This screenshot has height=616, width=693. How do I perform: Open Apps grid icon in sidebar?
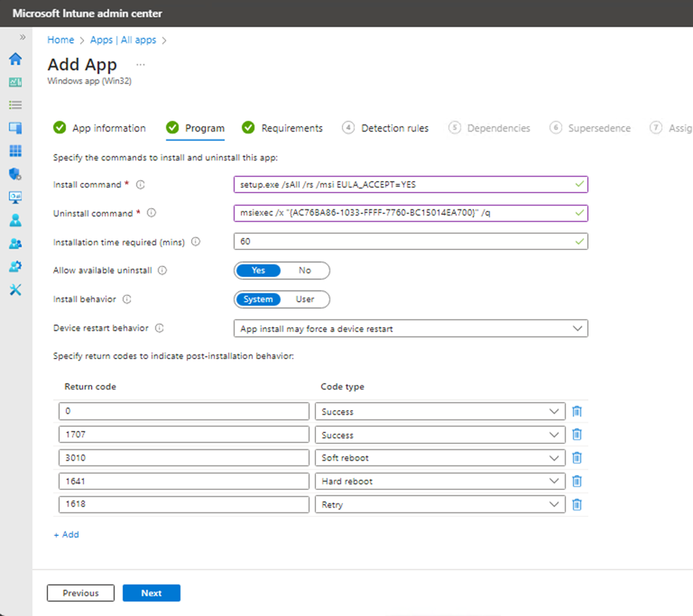pyautogui.click(x=16, y=151)
